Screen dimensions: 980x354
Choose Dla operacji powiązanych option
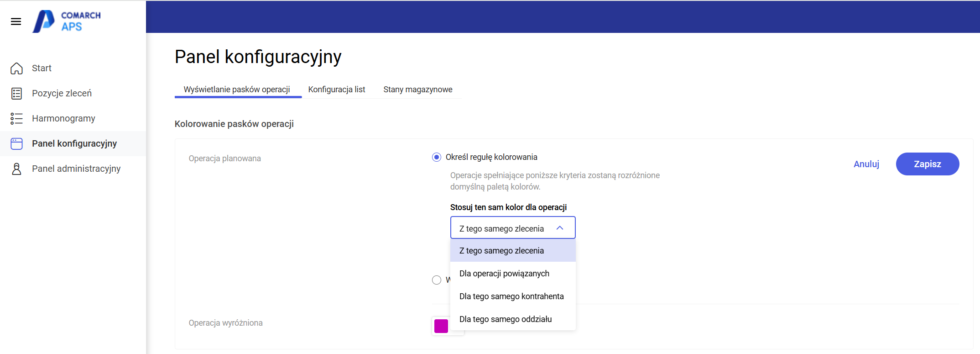pos(513,273)
